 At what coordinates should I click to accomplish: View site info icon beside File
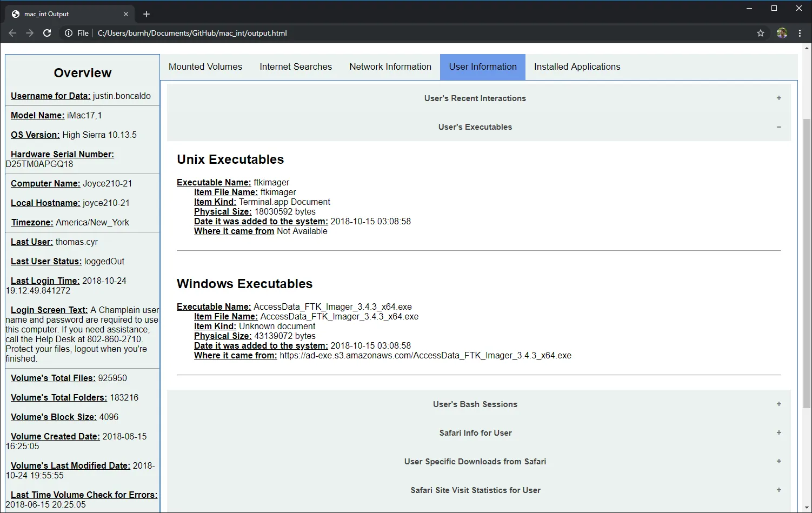pyautogui.click(x=69, y=33)
